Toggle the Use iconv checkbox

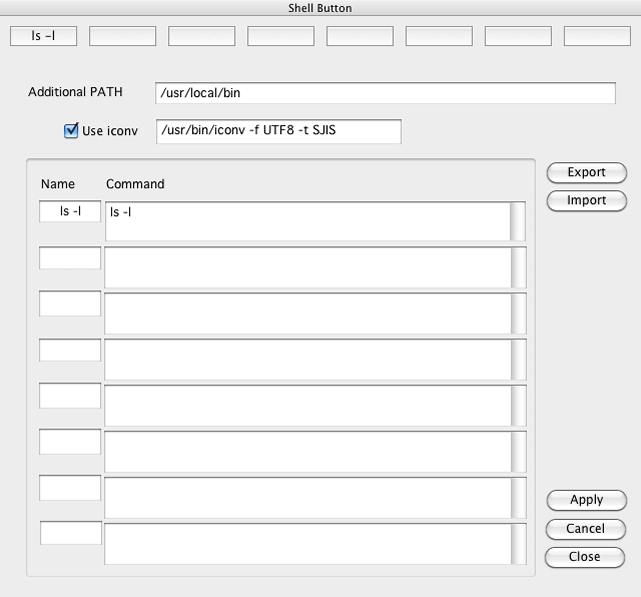tap(71, 130)
